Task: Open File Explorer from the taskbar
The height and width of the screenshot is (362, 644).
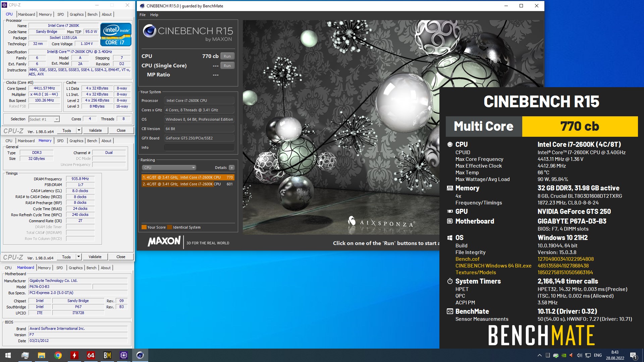Action: tap(41, 355)
